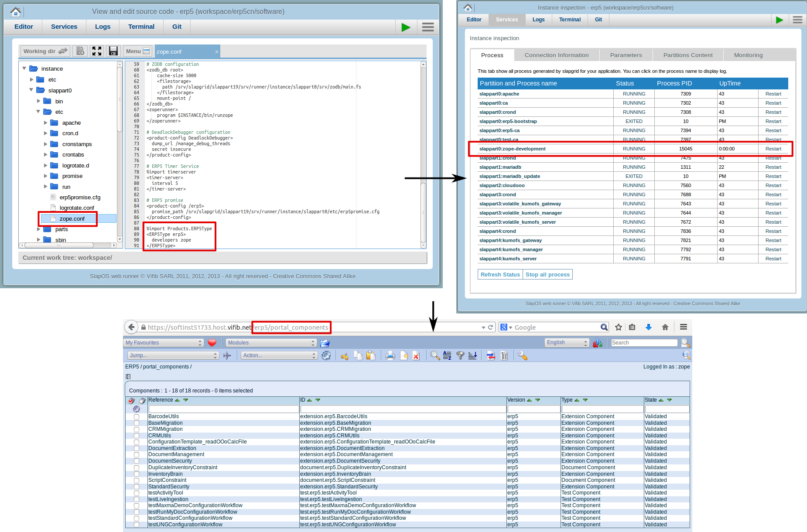
Task: Click the new document icon in ERP5 toolbar
Action: tap(404, 356)
